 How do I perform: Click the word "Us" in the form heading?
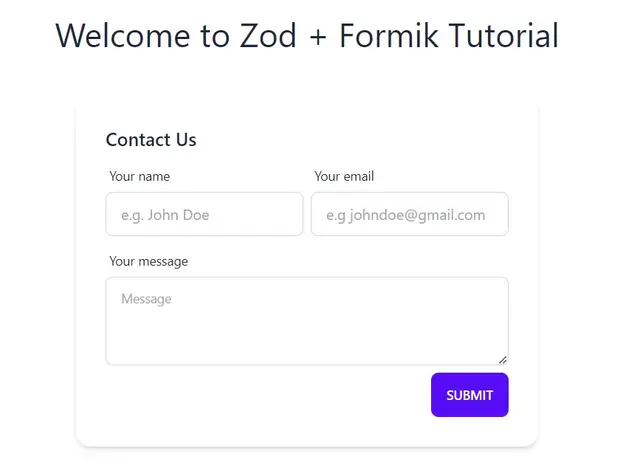coord(185,140)
